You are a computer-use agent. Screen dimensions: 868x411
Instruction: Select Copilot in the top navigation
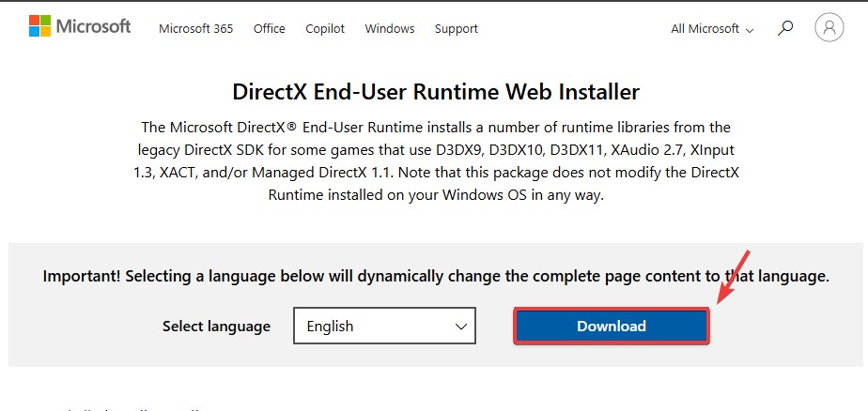click(325, 29)
